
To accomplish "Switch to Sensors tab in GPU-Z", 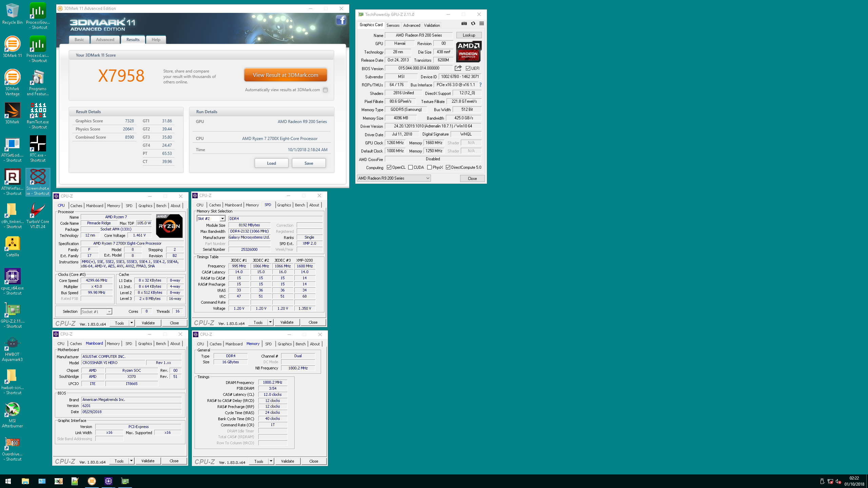I will click(393, 25).
